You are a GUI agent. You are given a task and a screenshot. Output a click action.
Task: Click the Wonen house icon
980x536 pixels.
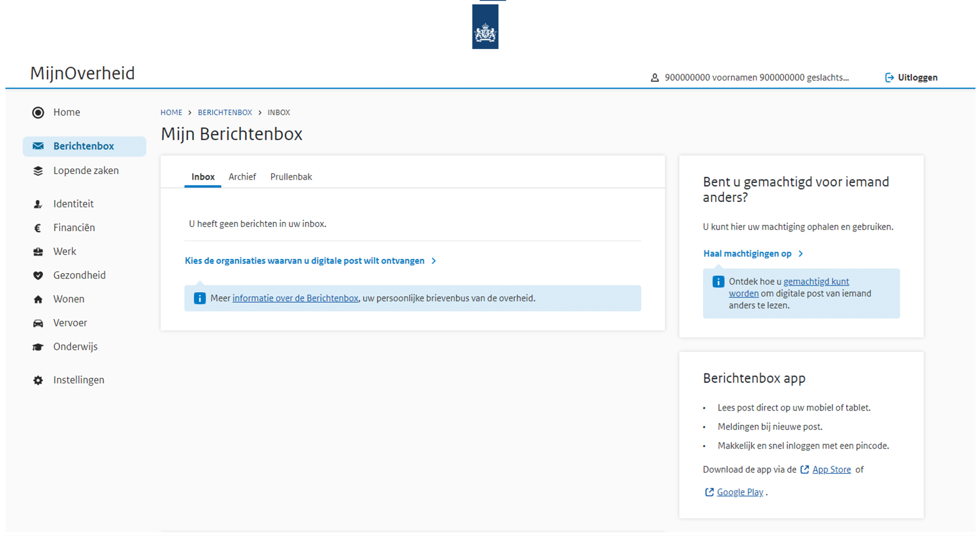point(38,299)
